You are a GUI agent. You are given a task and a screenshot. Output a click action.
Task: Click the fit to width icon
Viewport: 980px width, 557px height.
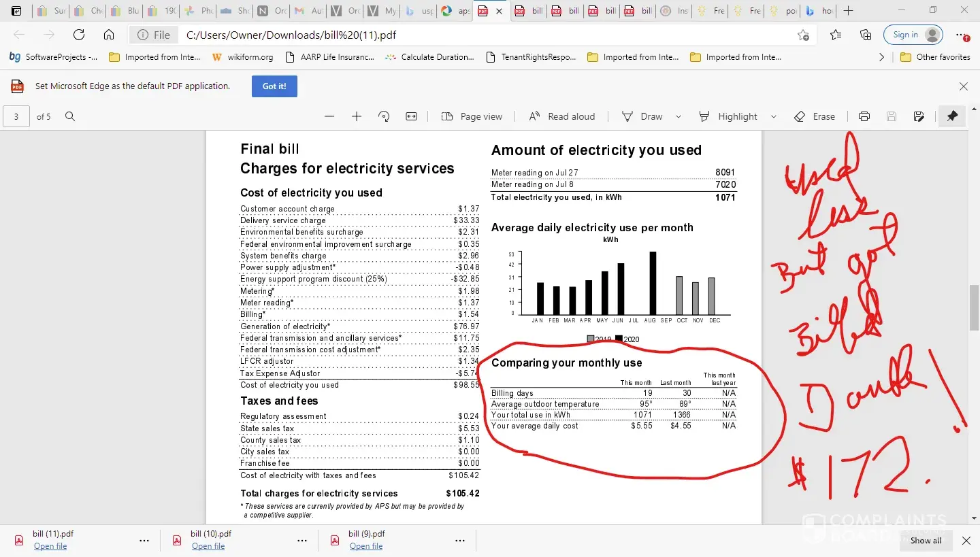[411, 116]
